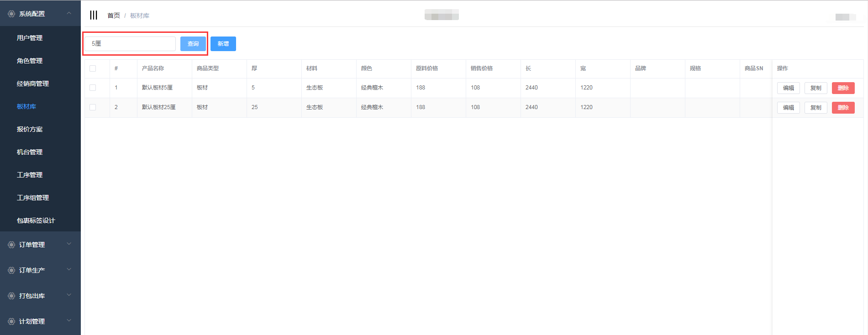
Task: Delete the 默认板材5厘 row with 删除
Action: point(843,88)
